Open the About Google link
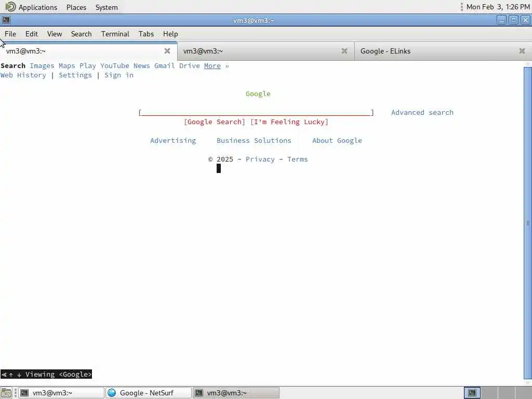Screen dimensions: 532x399 point(337,141)
